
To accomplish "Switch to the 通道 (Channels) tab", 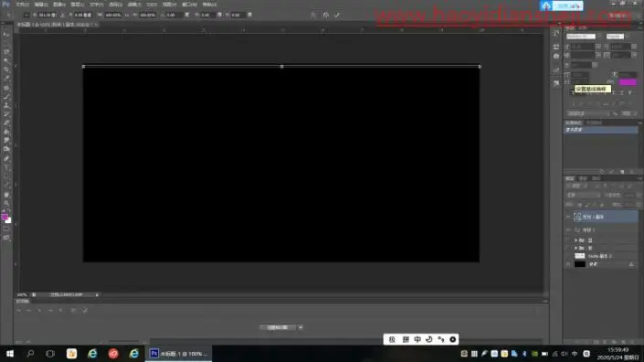I will 583,178.
